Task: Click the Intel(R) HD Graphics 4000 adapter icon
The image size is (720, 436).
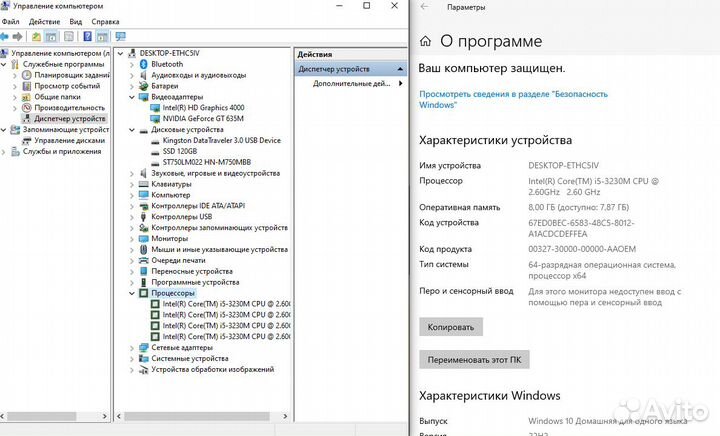Action: coord(155,108)
